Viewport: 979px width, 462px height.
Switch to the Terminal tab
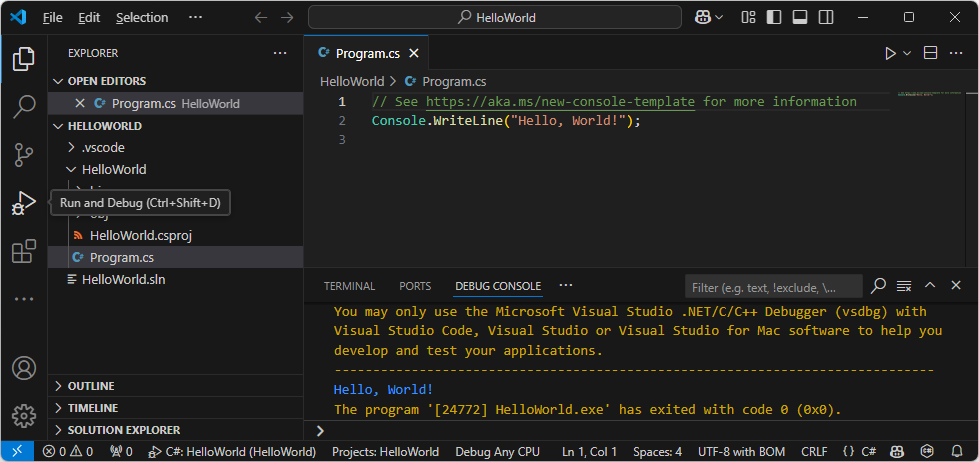point(349,287)
